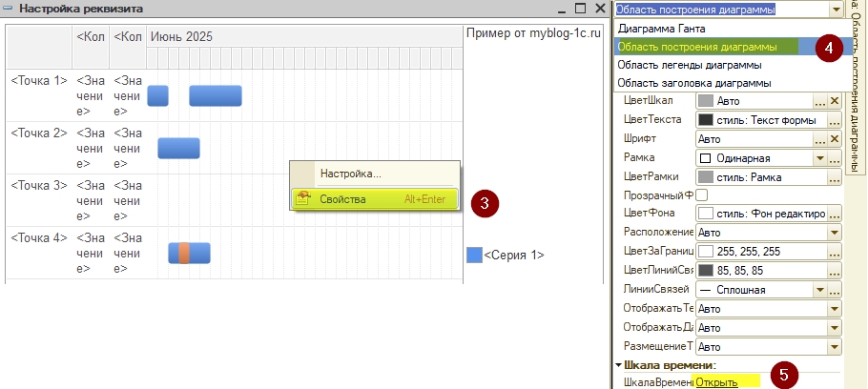
Task: Toggle the ПрозрачныйФон checkbox
Action: pos(701,194)
